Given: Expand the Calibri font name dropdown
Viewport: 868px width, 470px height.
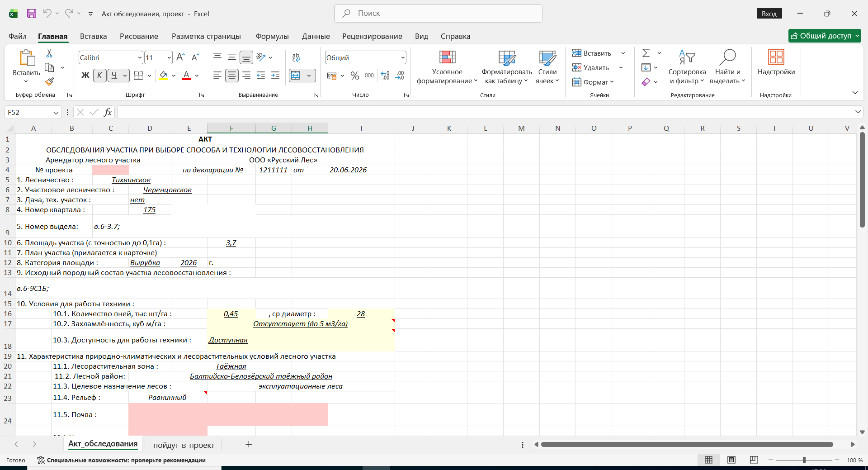Looking at the screenshot, I should coord(140,57).
